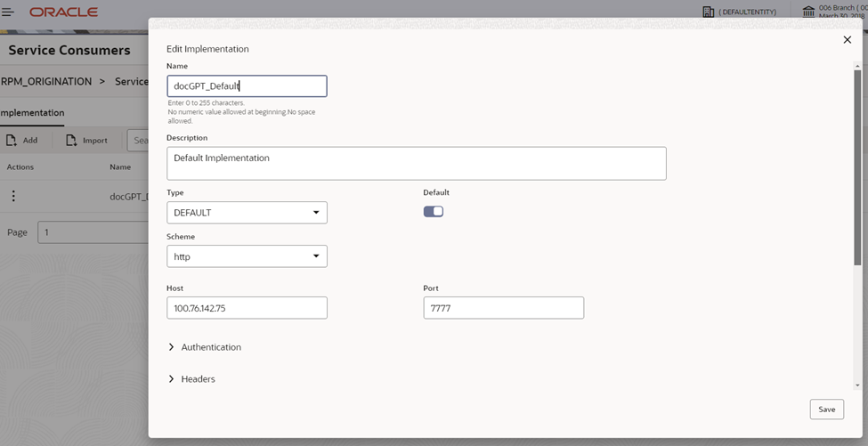Open the Type dropdown
868x446 pixels.
click(247, 213)
